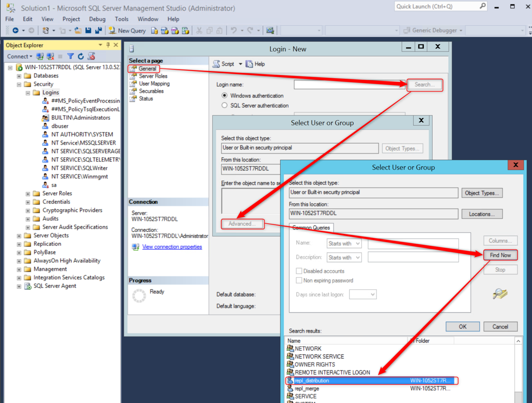The height and width of the screenshot is (403, 532).
Task: Open the Edit menu
Action: coord(28,19)
